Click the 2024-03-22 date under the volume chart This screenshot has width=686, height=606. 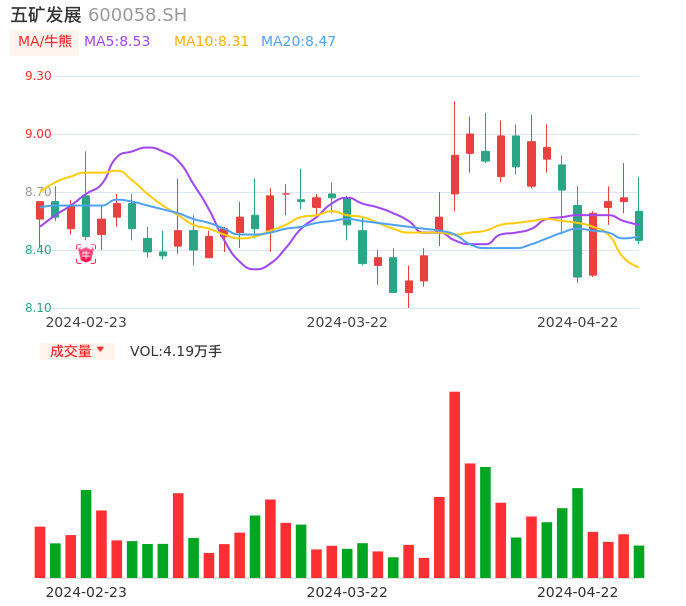click(x=347, y=592)
